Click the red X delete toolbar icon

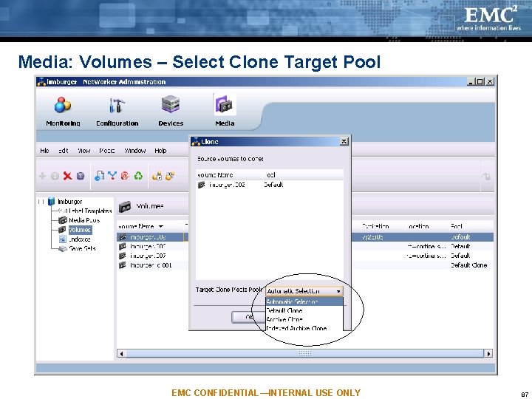click(67, 176)
